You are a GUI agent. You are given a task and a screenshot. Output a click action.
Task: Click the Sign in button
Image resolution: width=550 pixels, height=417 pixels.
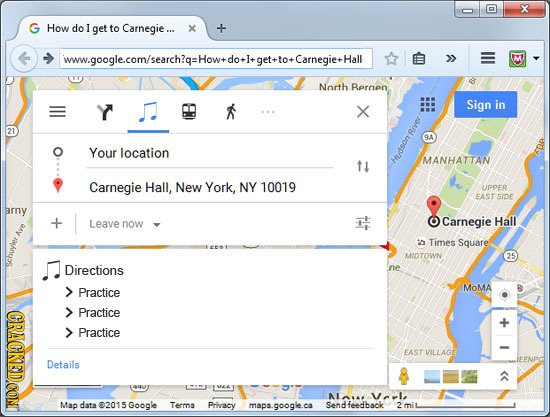[x=485, y=105]
